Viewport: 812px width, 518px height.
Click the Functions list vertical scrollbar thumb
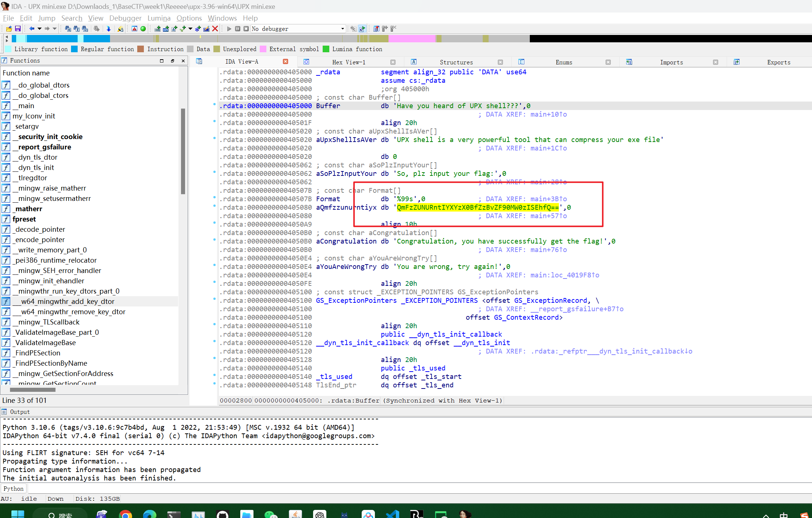click(x=183, y=151)
